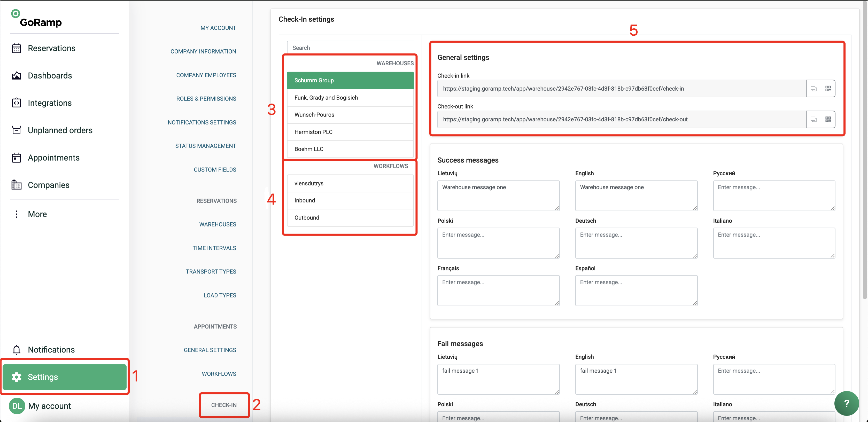Edit English success message textarea
The image size is (868, 422).
(x=636, y=196)
